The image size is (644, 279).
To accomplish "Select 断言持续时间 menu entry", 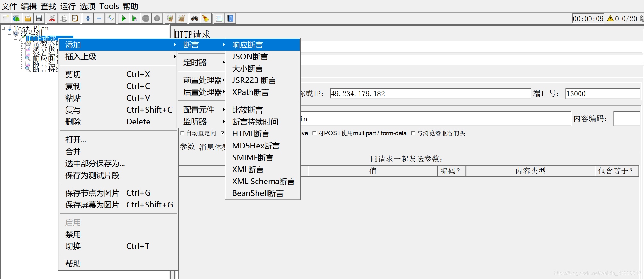I will coord(263,122).
